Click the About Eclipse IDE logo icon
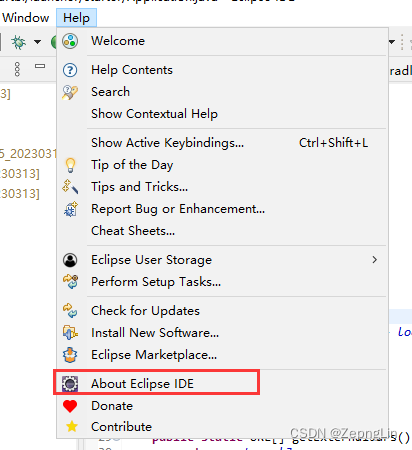The image size is (412, 450). [x=70, y=384]
